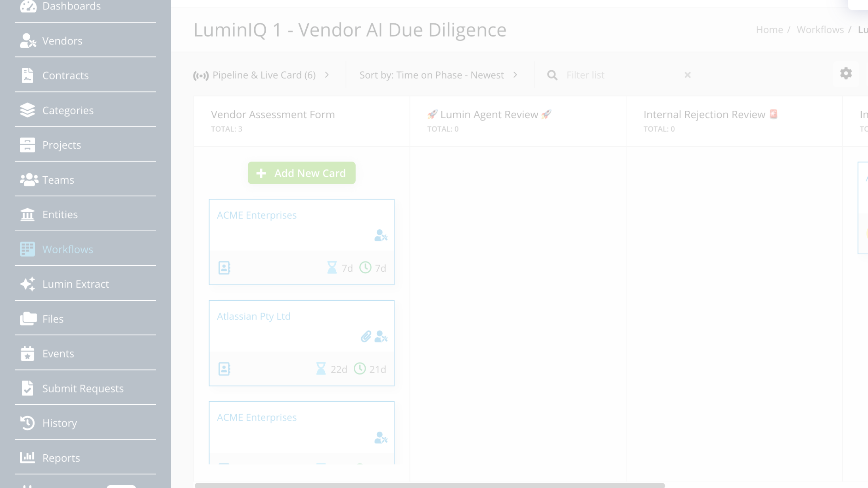Click the Atlassian card attachment paperclip icon
The image size is (868, 488).
[x=366, y=336]
